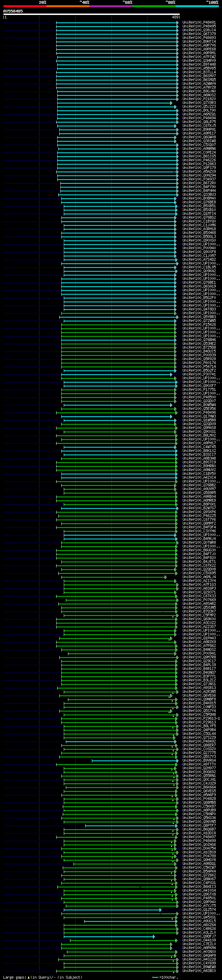Open the hit UniRef100_A7PIW2

(199, 57)
